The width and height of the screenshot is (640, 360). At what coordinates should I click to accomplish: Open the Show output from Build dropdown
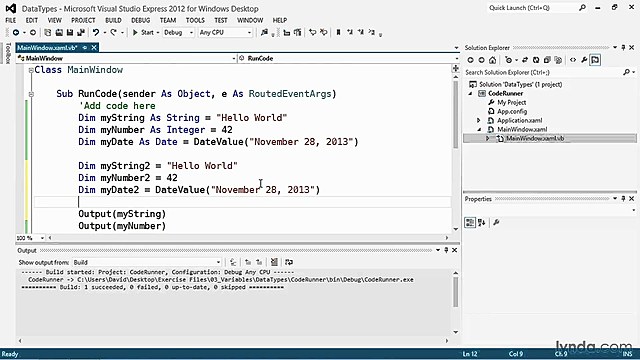[x=147, y=262]
